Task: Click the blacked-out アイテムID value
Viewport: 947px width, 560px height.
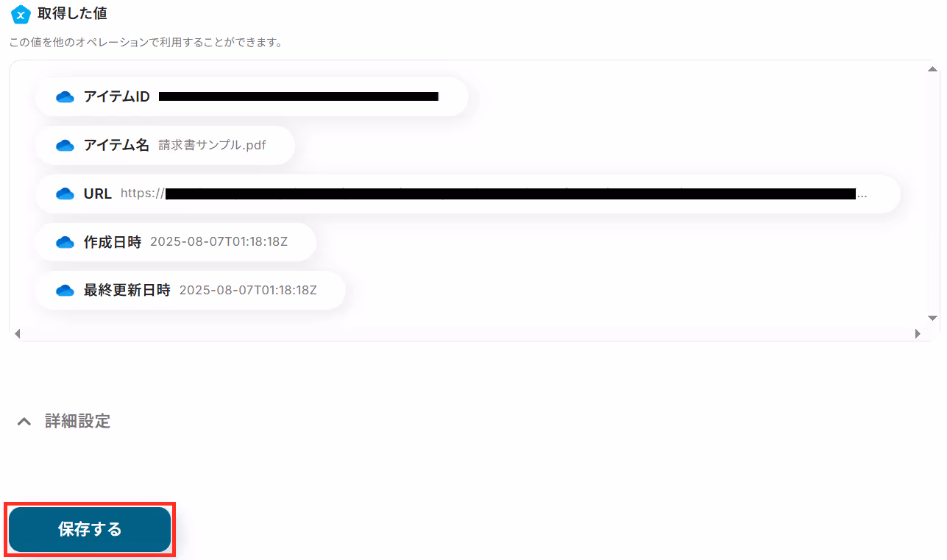Action: click(299, 96)
